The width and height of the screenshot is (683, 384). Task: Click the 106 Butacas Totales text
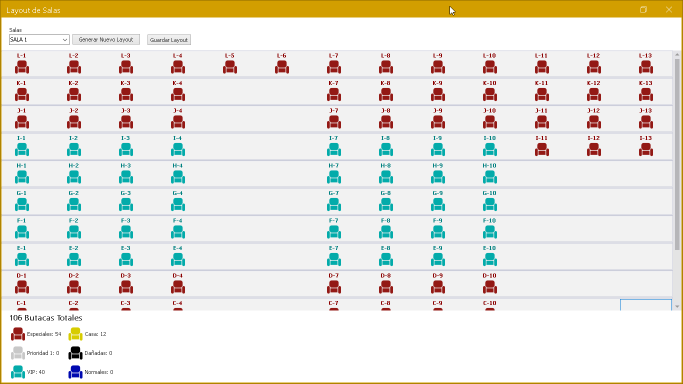pyautogui.click(x=46, y=318)
